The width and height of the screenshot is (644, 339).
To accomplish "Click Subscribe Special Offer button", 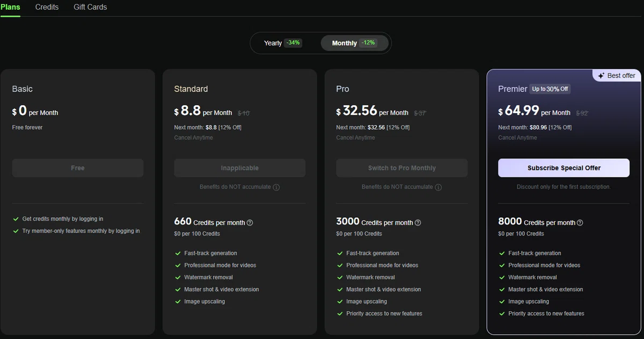I will (563, 168).
